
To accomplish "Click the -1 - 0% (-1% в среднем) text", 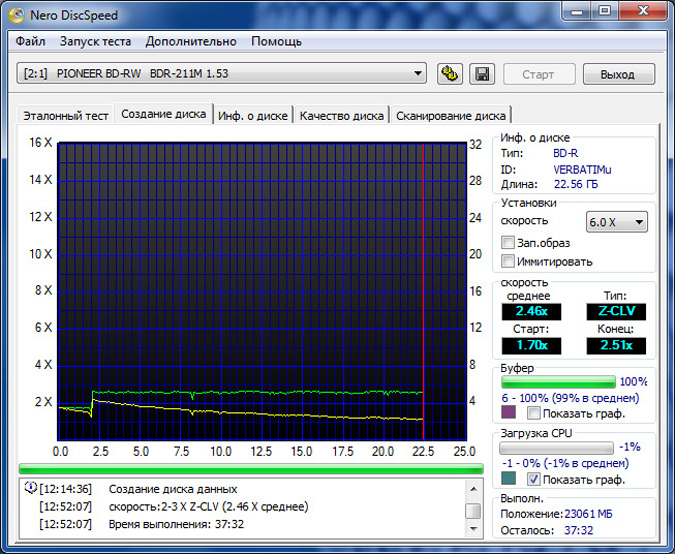I will tap(565, 463).
